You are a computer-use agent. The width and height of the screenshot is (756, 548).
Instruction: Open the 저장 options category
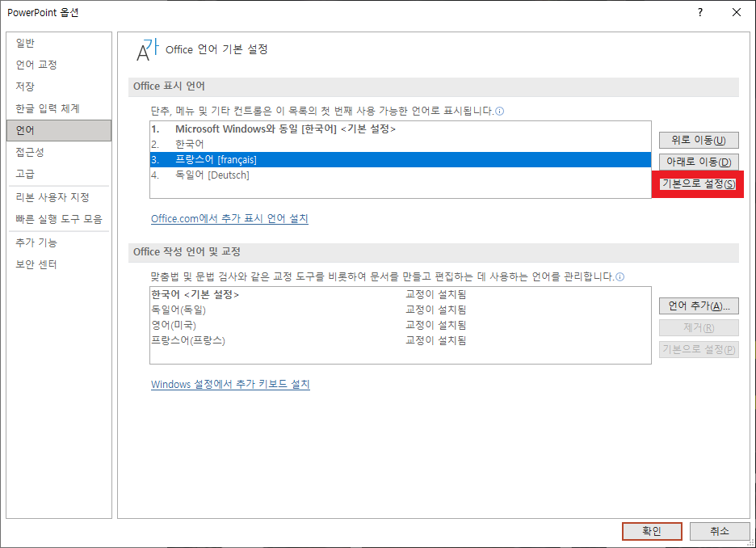[59, 86]
